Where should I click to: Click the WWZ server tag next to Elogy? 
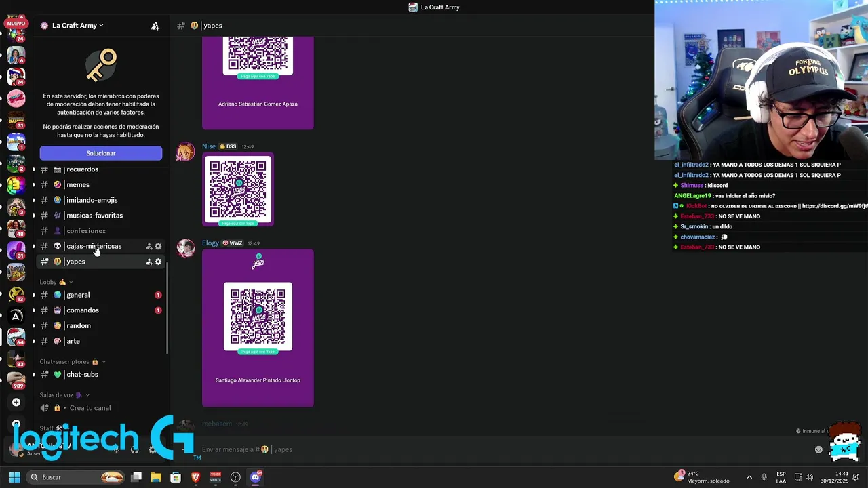233,243
